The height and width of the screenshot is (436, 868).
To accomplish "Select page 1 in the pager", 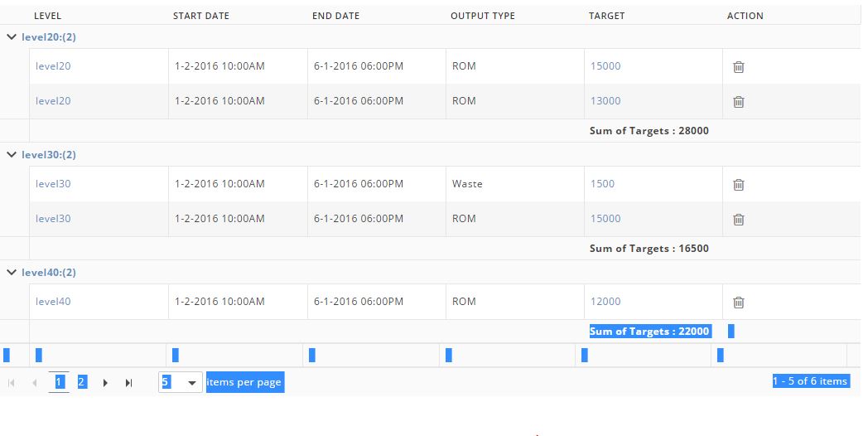I will click(x=59, y=382).
